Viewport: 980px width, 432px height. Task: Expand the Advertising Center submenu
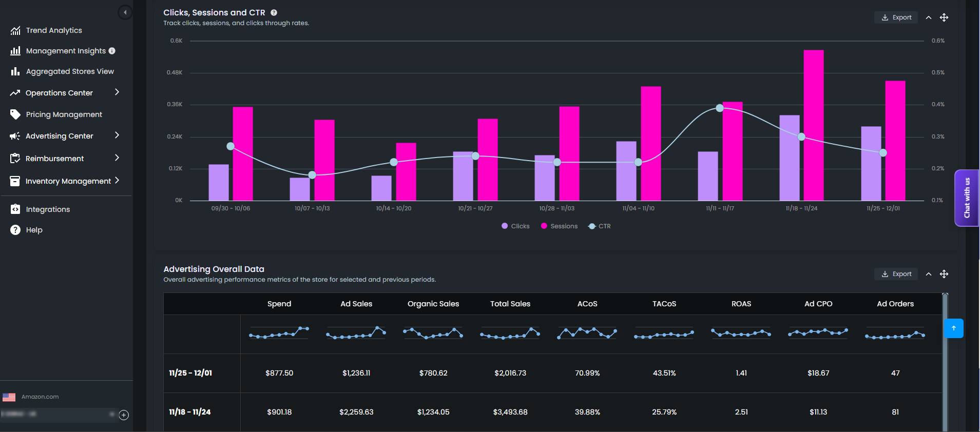pyautogui.click(x=117, y=135)
